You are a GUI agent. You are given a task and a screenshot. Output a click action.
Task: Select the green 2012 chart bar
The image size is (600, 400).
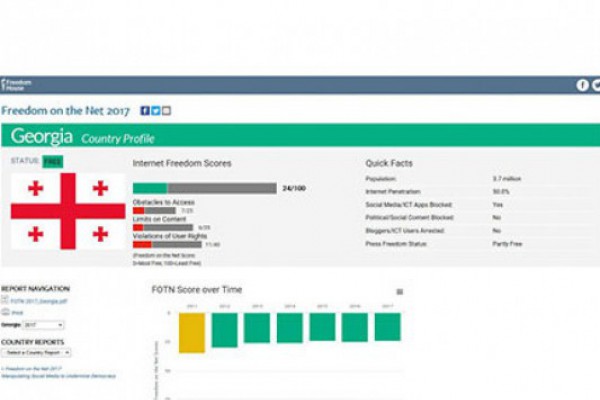[224, 330]
